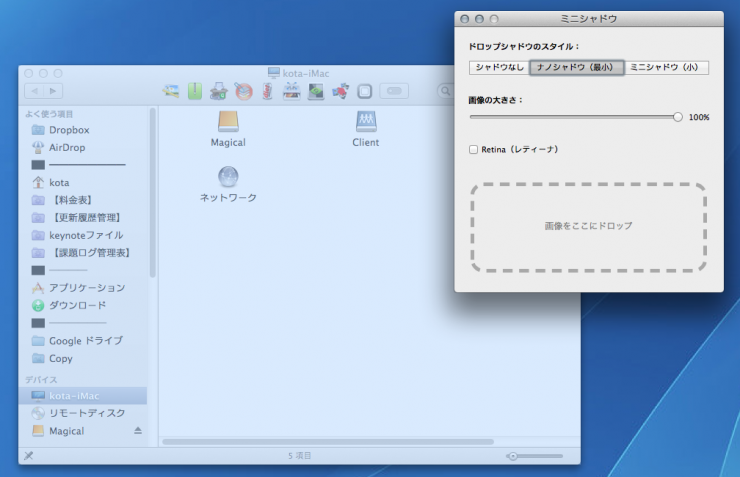Select kota-iMac under devices
Image resolution: width=740 pixels, height=477 pixels.
click(x=83, y=396)
